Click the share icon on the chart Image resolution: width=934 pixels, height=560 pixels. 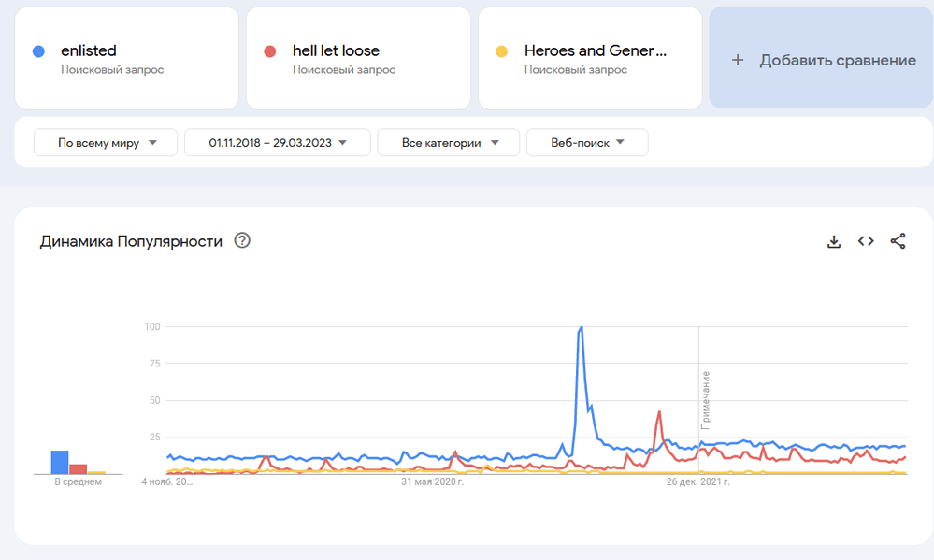tap(898, 241)
